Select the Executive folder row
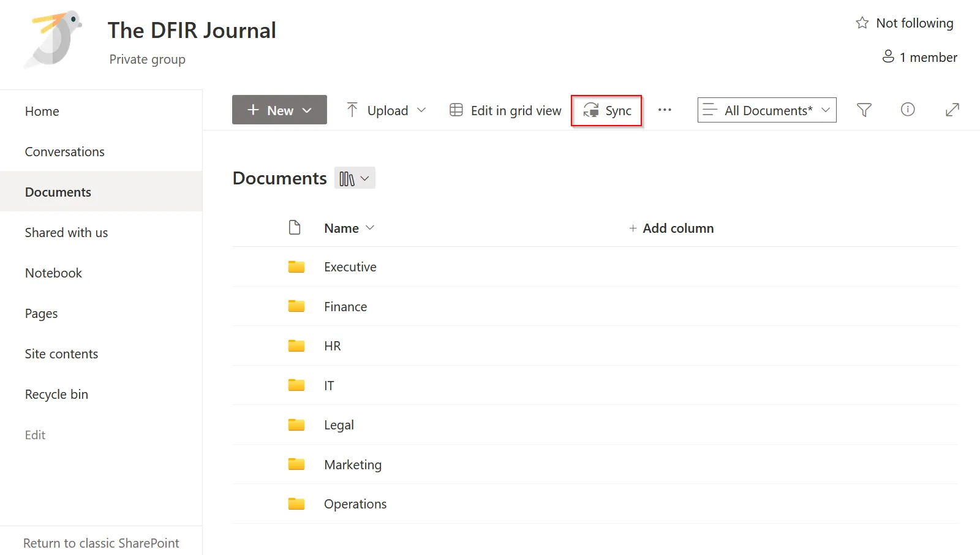Viewport: 980px width, 555px height. [350, 266]
